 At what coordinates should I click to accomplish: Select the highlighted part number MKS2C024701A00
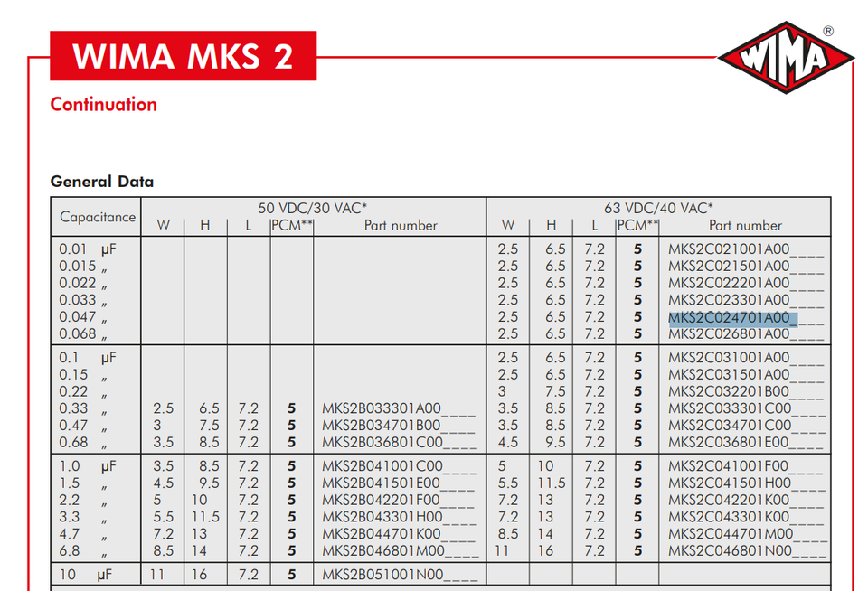point(731,318)
